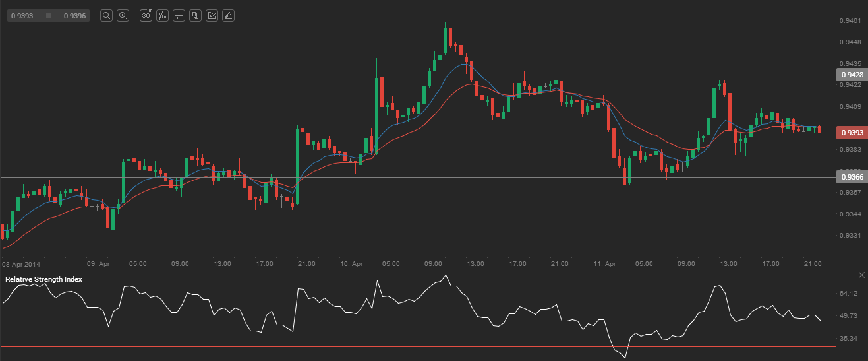Change chart type with candlestick icon
Image resolution: width=868 pixels, height=361 pixels.
click(162, 15)
